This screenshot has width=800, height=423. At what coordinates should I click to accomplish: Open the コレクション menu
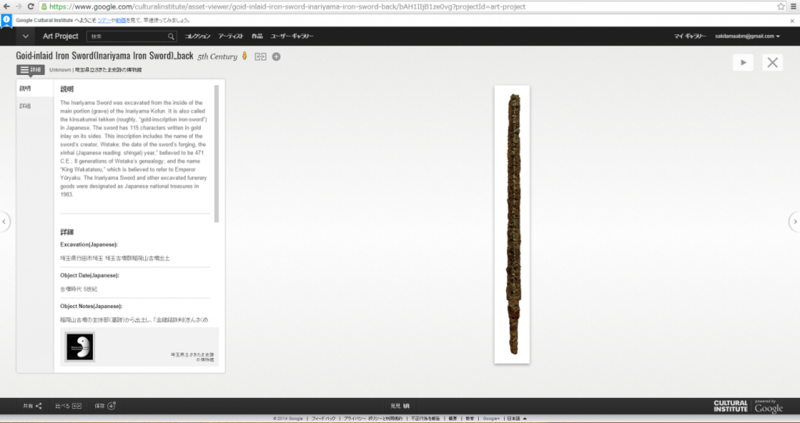pyautogui.click(x=197, y=36)
